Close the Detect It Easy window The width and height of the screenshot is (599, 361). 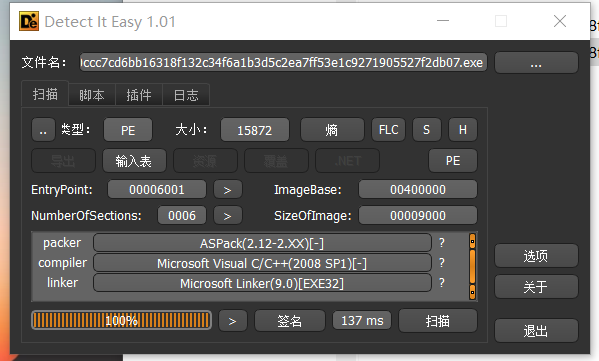tap(560, 21)
